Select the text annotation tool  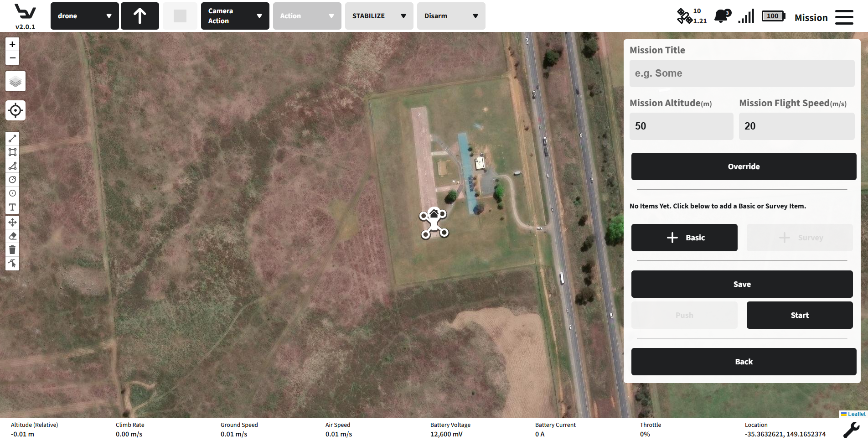12,208
